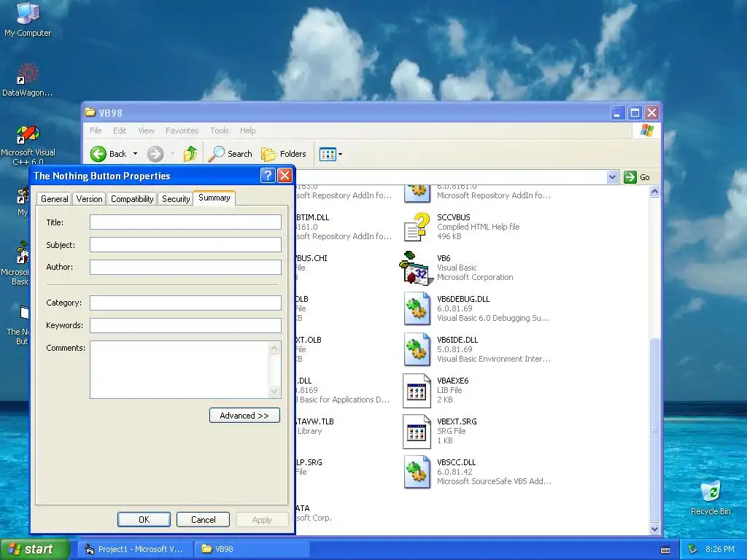The image size is (747, 560).
Task: Open the Recycle Bin icon
Action: coord(711,498)
